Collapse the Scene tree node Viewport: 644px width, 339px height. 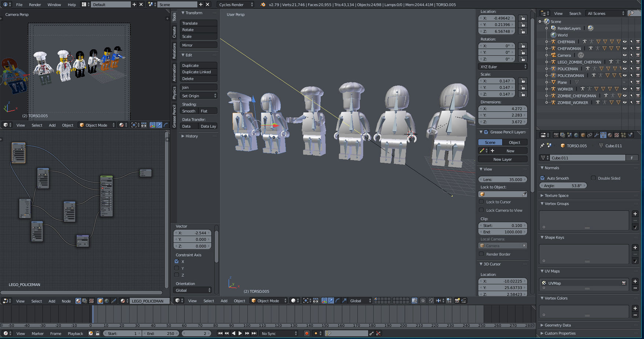coord(540,21)
